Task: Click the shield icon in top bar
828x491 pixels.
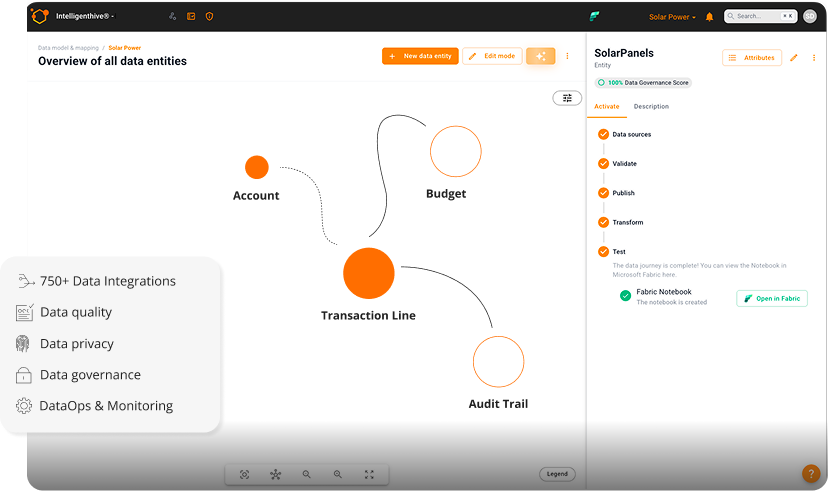Action: (x=209, y=17)
